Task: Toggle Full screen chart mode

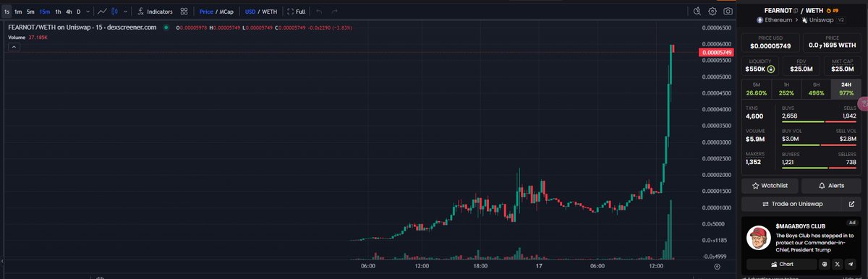Action: tap(297, 12)
